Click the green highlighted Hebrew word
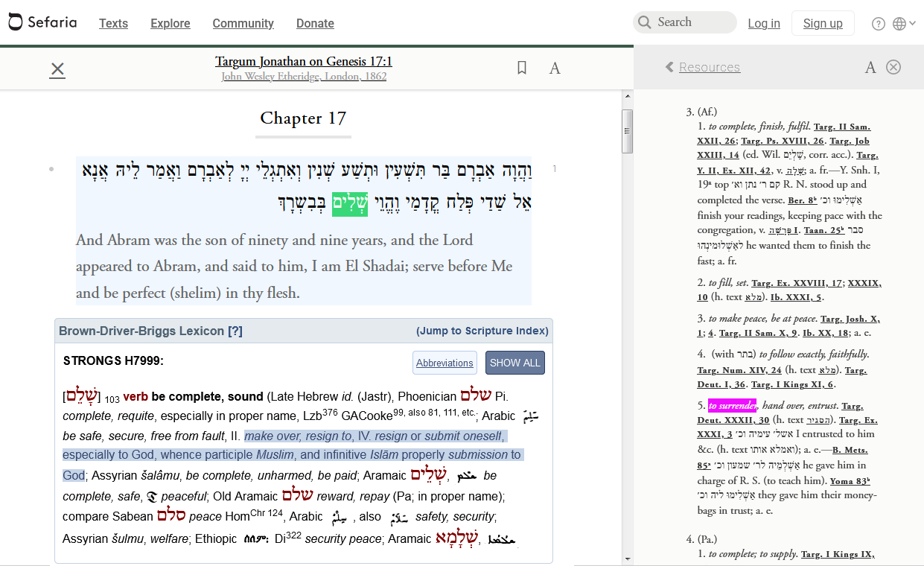 point(350,203)
